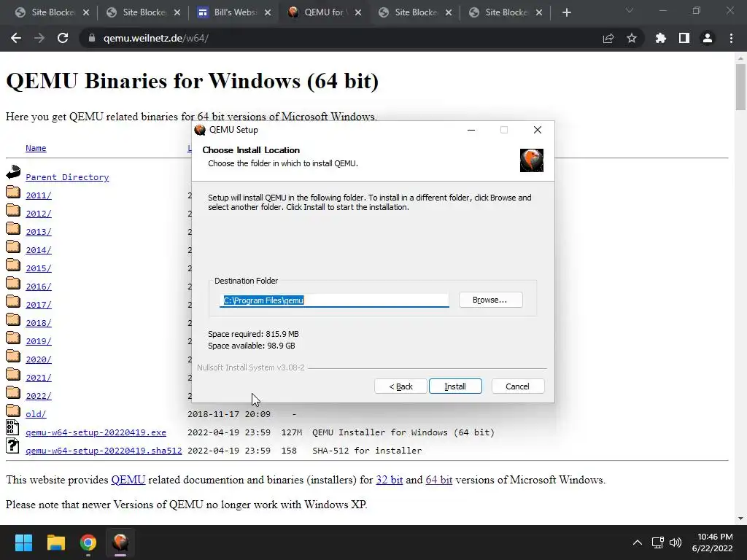The image size is (747, 560).
Task: Click the page's vertical scrollbar thumb
Action: pyautogui.click(x=740, y=87)
